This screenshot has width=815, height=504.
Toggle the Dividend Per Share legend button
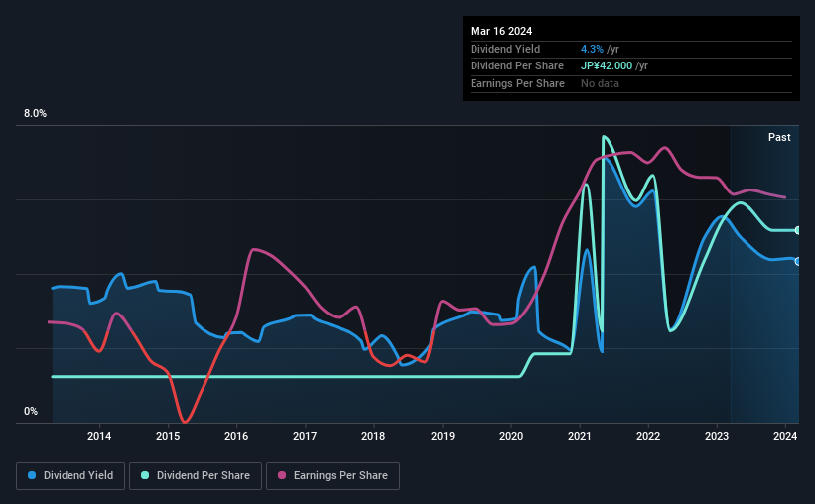[196, 476]
